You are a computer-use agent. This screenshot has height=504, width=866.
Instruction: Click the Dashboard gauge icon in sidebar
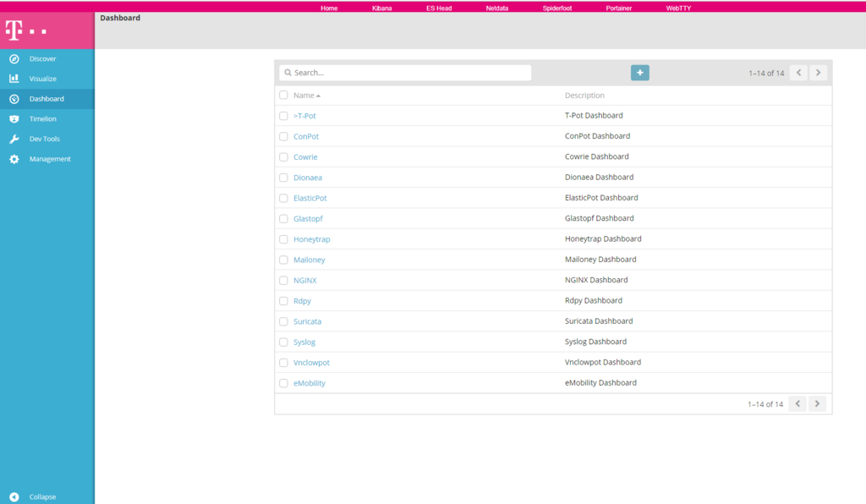(14, 99)
